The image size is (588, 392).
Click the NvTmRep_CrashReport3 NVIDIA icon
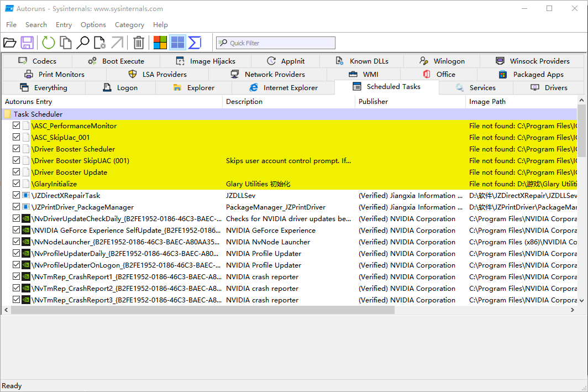[x=26, y=300]
